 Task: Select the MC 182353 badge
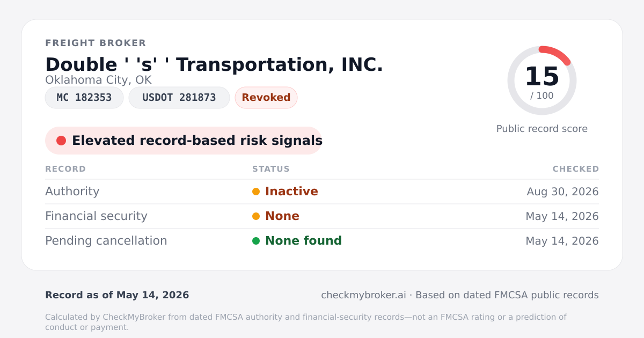tap(84, 98)
